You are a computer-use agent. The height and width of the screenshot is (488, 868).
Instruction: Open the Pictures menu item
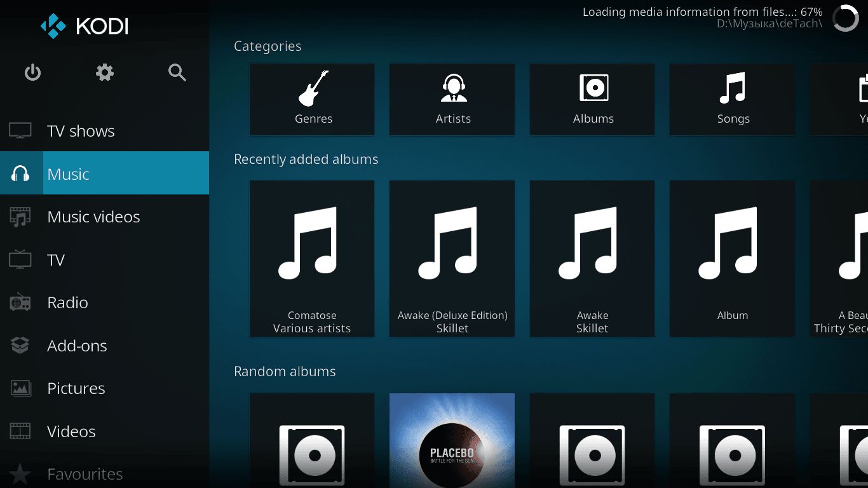(104, 388)
